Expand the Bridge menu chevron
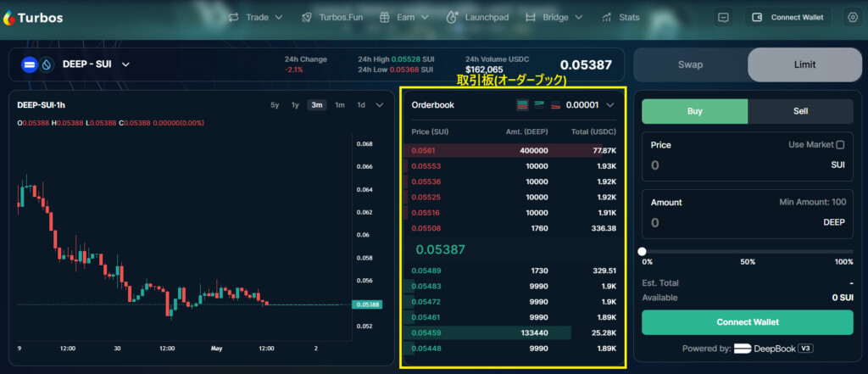Image resolution: width=868 pixels, height=374 pixels. [x=579, y=17]
